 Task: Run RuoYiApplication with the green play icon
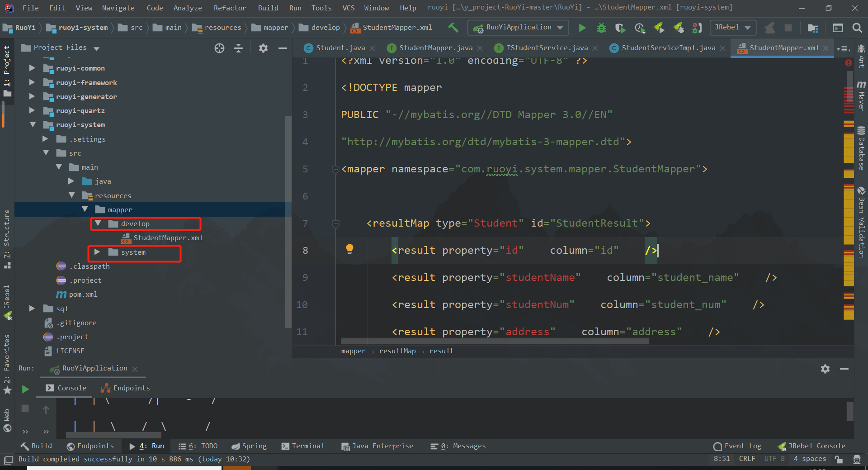pyautogui.click(x=582, y=28)
